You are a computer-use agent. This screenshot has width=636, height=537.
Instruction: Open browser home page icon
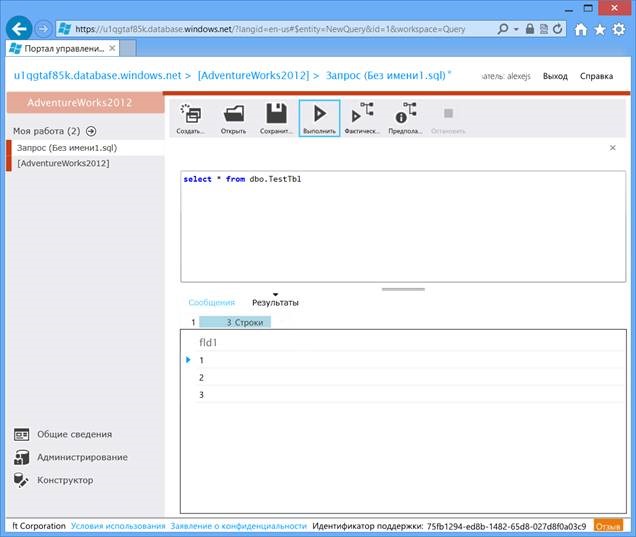click(x=581, y=29)
